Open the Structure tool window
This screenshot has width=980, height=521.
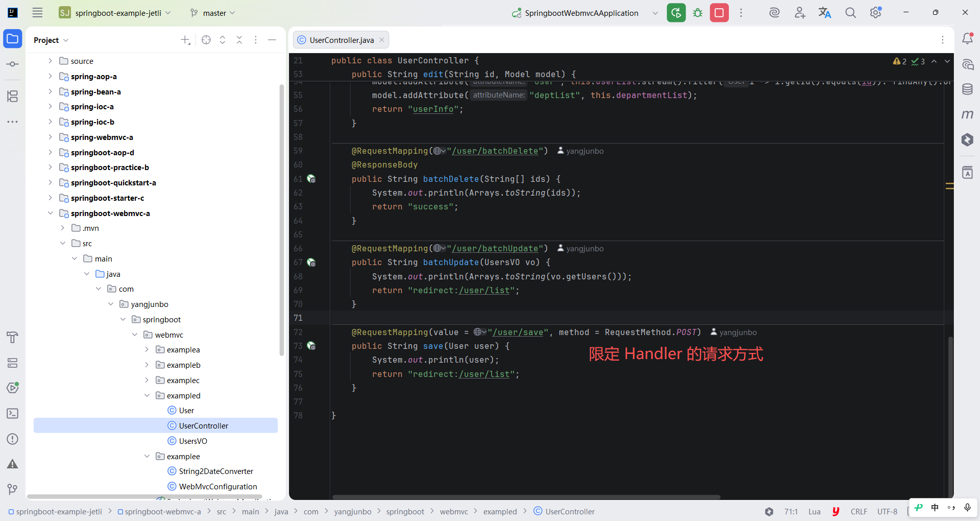pyautogui.click(x=13, y=96)
